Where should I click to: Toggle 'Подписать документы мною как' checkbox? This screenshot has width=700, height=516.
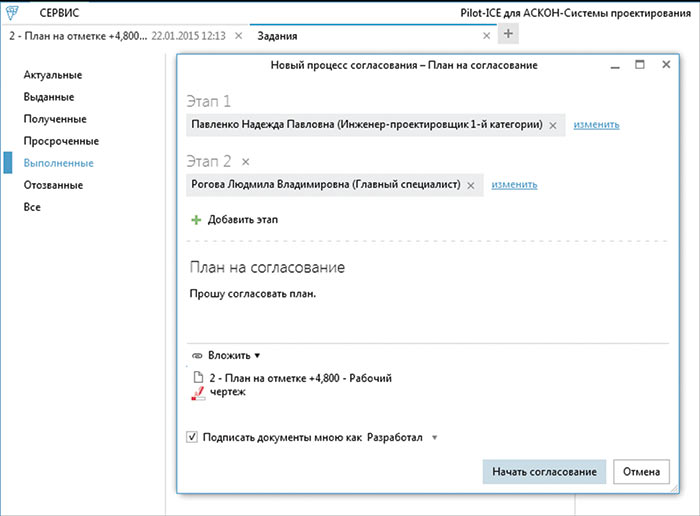point(192,437)
